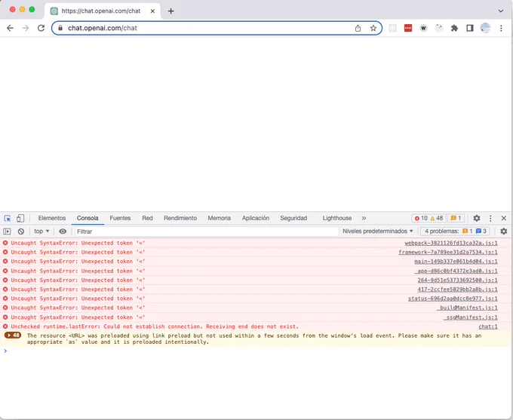Open a new browser tab

pyautogui.click(x=170, y=11)
